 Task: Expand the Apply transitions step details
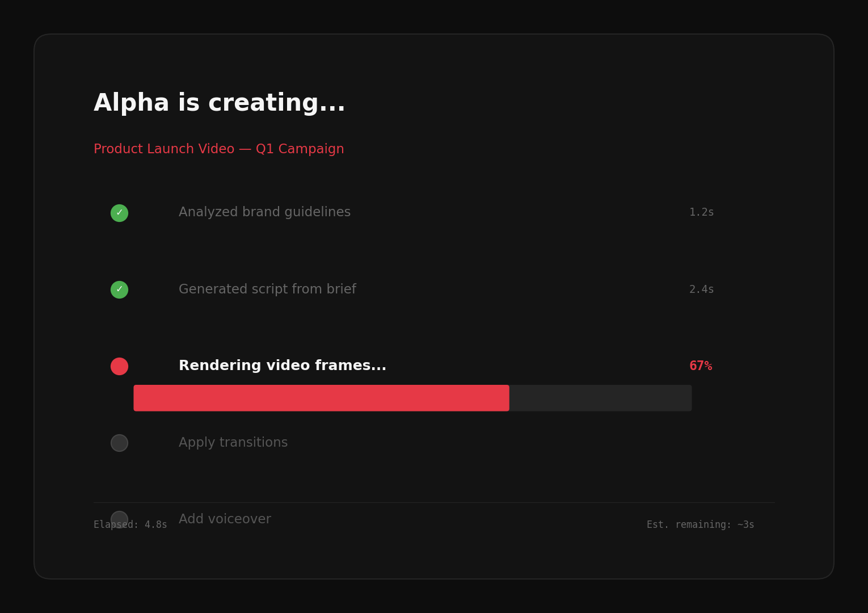[x=233, y=442]
